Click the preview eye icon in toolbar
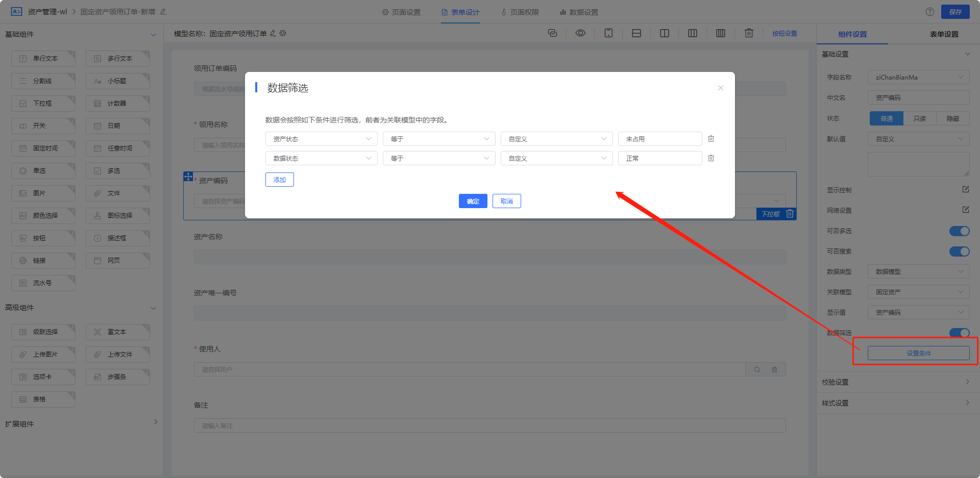 pyautogui.click(x=580, y=33)
